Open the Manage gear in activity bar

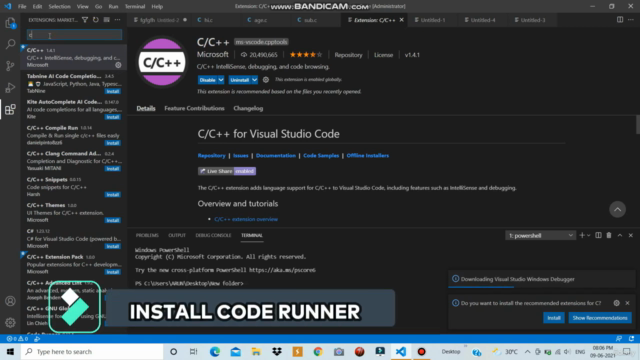(10, 322)
